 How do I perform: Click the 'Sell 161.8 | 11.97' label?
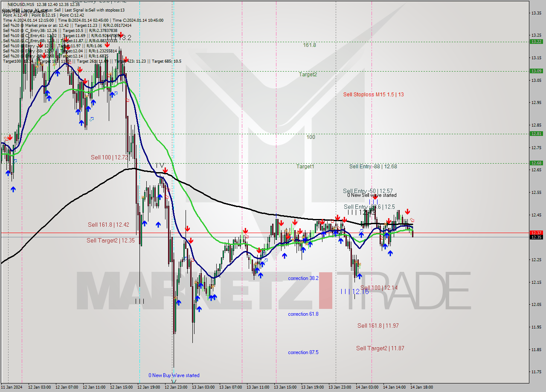coord(378,326)
